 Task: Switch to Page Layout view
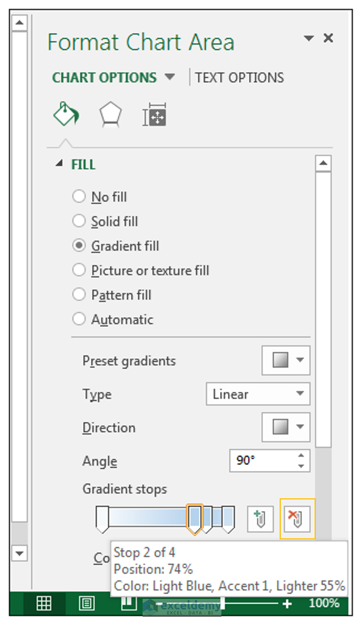pos(86,603)
